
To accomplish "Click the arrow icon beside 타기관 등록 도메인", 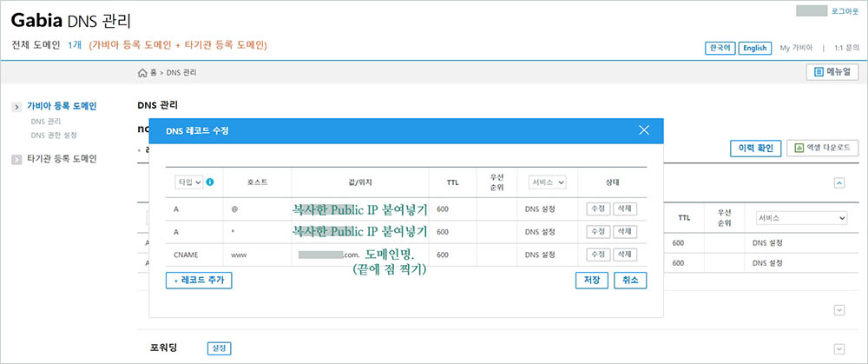I will point(17,160).
